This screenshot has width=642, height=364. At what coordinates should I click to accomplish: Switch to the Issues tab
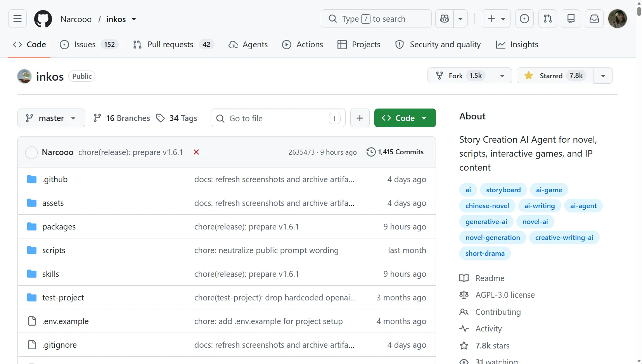[x=89, y=45]
